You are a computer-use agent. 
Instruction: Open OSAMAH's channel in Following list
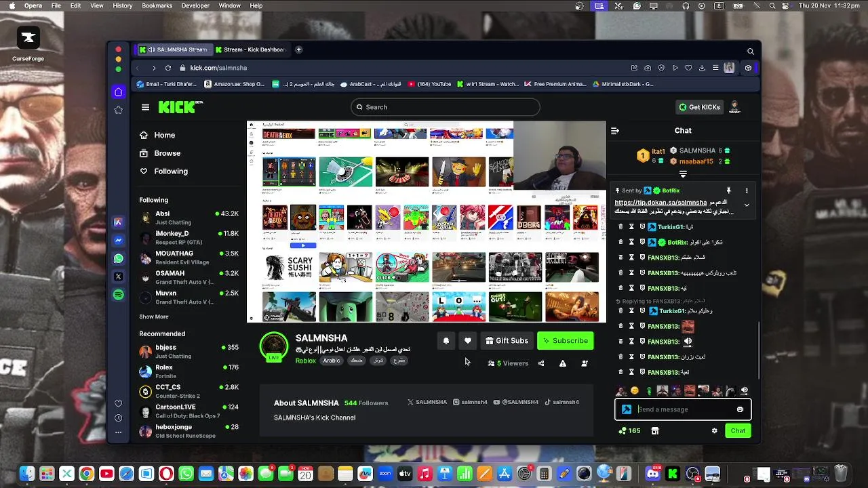click(189, 277)
